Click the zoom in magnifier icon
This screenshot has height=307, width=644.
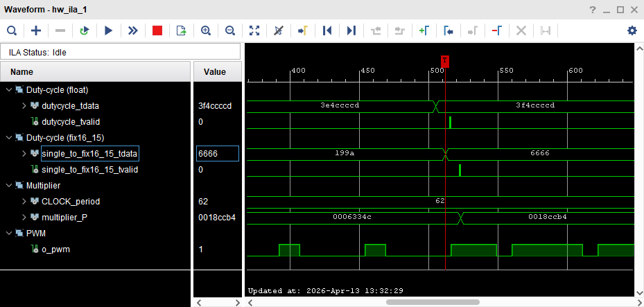tap(205, 30)
